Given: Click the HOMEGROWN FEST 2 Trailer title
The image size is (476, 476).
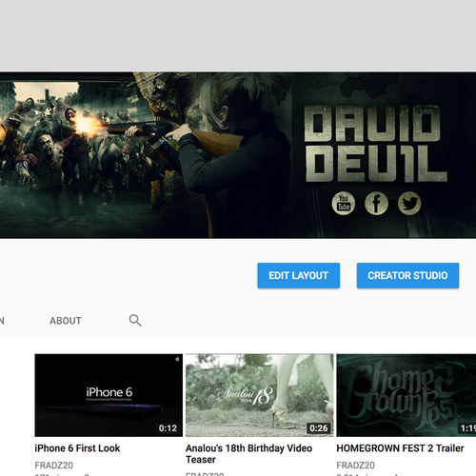Looking at the screenshot, I should pos(400,448).
